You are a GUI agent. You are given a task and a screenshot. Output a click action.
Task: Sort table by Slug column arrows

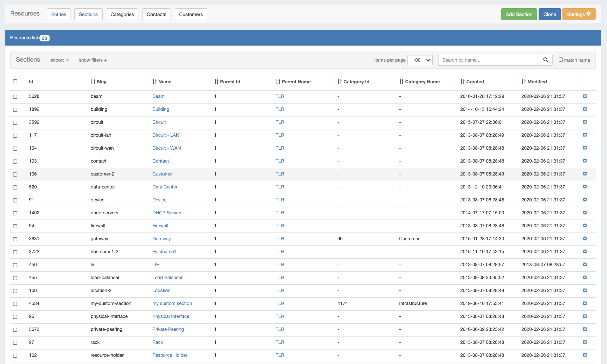click(x=93, y=82)
